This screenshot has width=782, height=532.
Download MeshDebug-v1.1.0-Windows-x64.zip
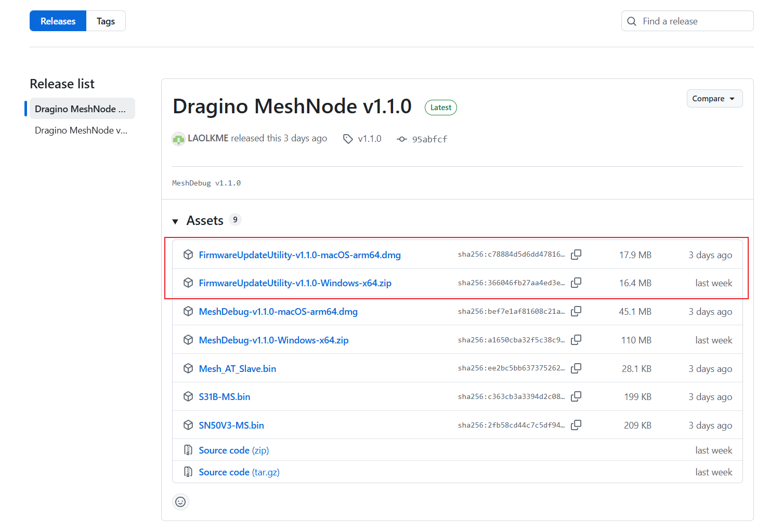[x=273, y=340]
